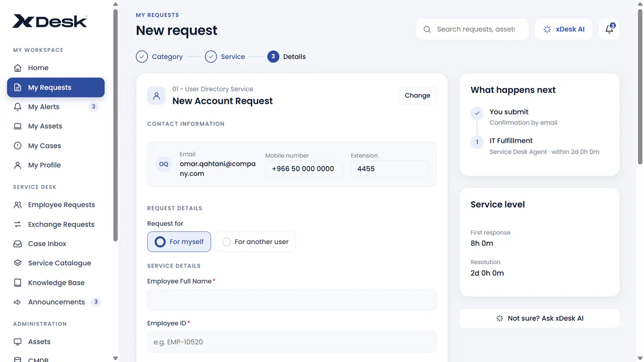Open My Assets page
The image size is (644, 362).
[56, 126]
